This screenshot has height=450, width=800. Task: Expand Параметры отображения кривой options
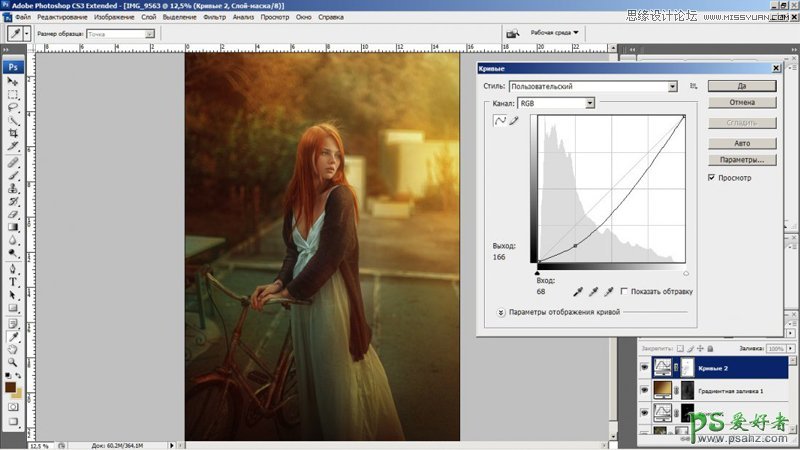500,312
